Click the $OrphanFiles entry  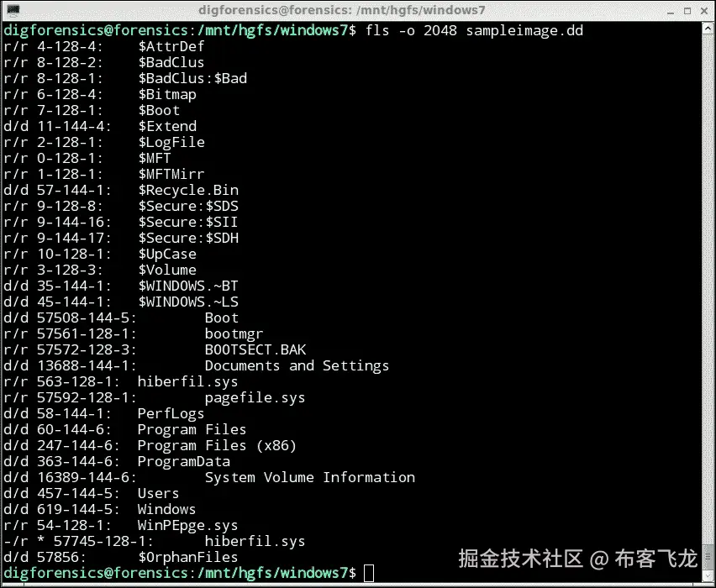pos(188,558)
